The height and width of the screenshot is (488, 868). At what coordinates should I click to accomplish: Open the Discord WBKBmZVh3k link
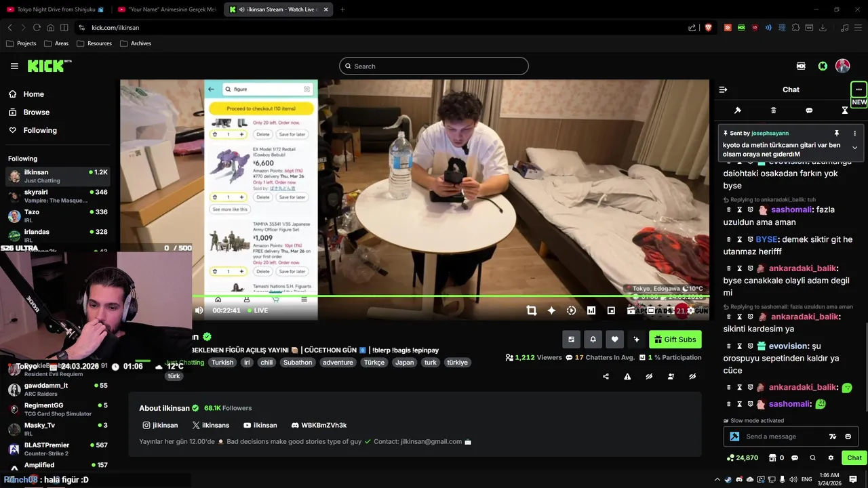(x=319, y=425)
